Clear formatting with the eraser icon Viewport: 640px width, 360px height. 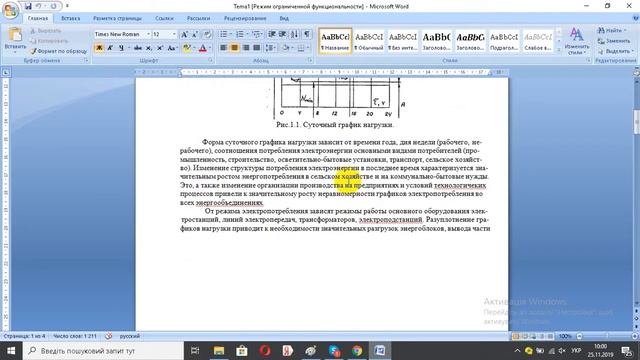(207, 34)
